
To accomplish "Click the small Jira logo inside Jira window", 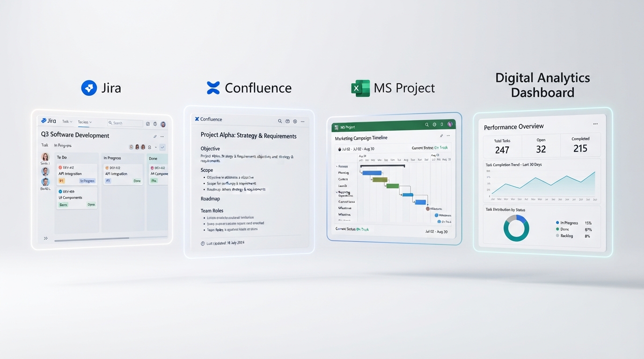I will click(x=44, y=121).
